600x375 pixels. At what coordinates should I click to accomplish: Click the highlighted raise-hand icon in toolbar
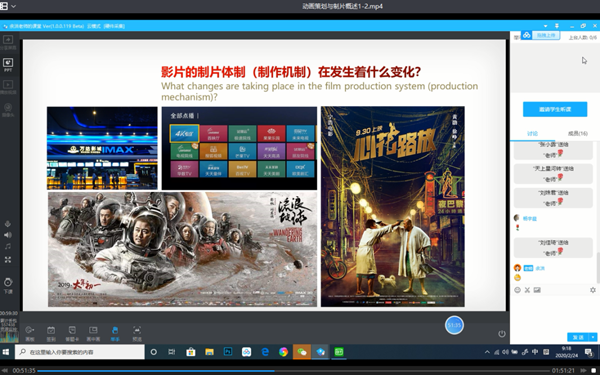[115, 333]
